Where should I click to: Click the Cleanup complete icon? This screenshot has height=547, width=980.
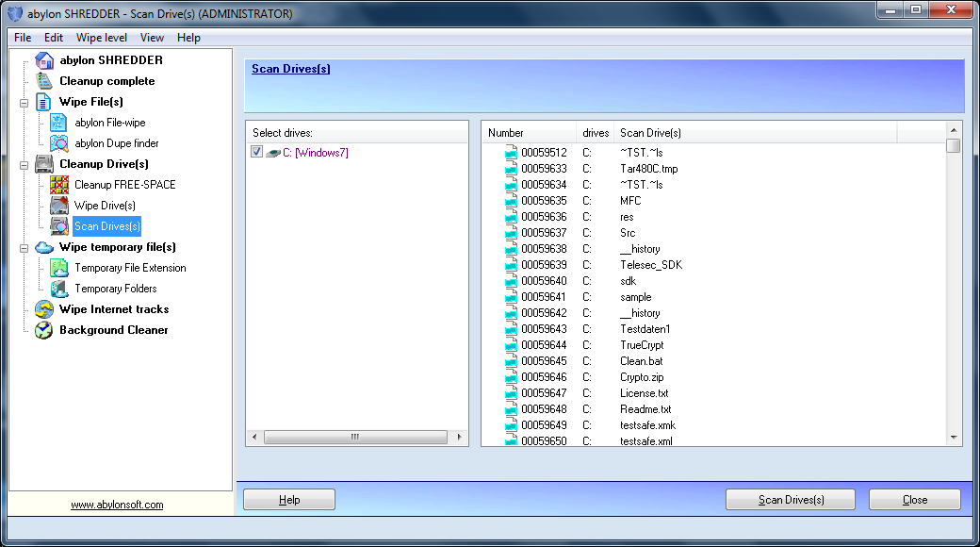tap(44, 81)
